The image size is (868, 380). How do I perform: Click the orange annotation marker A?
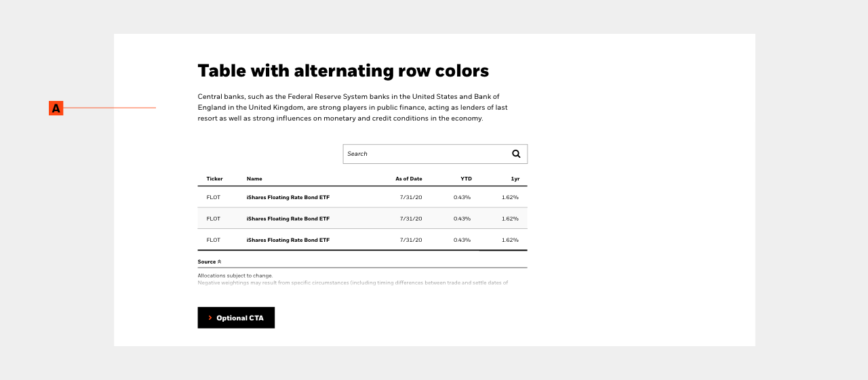coord(56,108)
